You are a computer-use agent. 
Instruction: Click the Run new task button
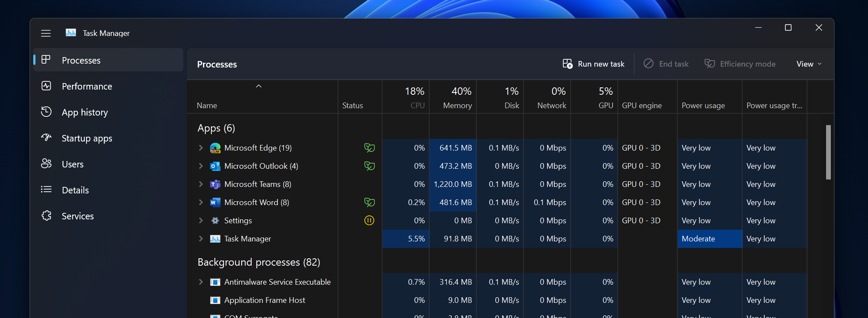pos(594,64)
